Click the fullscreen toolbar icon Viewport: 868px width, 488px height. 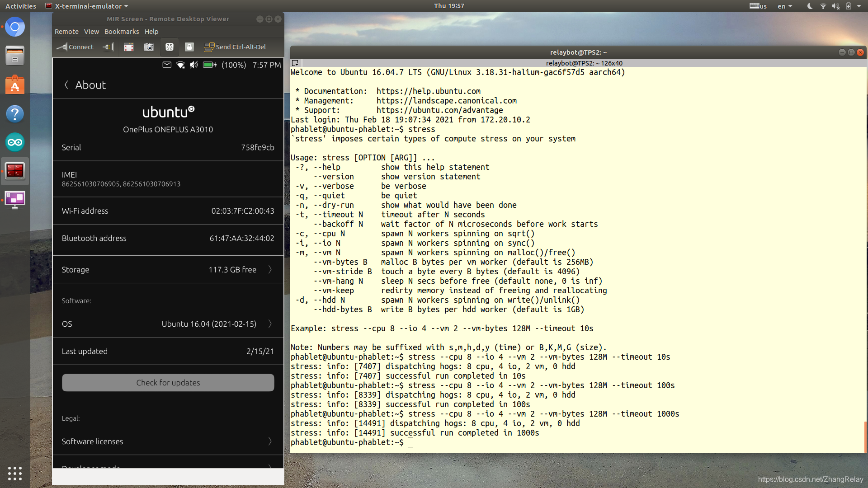pos(129,47)
